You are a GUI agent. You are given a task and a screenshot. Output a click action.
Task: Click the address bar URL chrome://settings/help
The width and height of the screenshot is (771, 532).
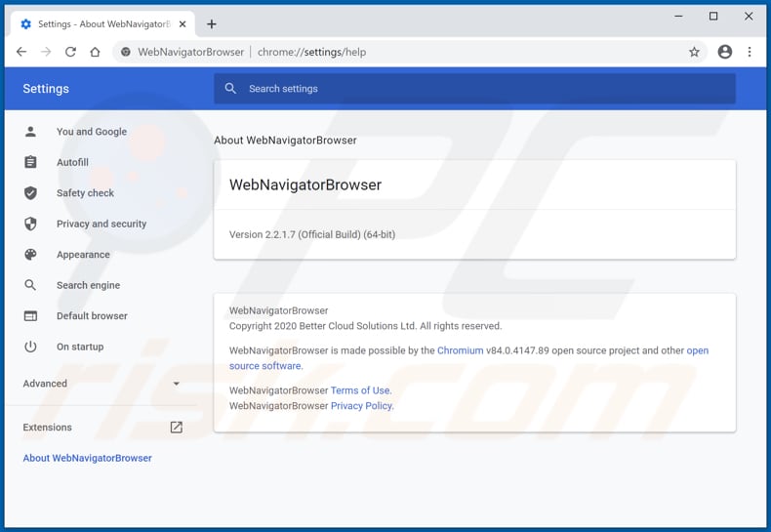pyautogui.click(x=311, y=52)
